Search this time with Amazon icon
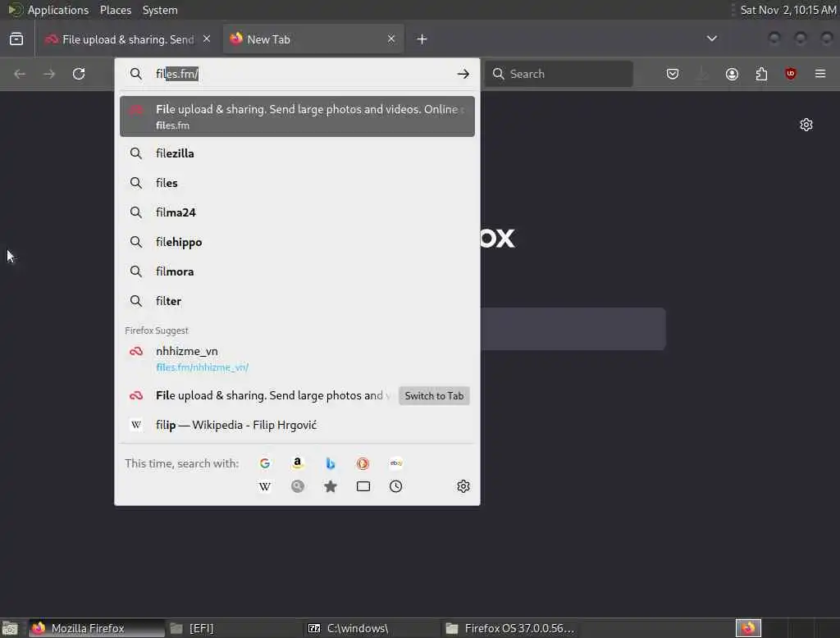 [x=297, y=463]
